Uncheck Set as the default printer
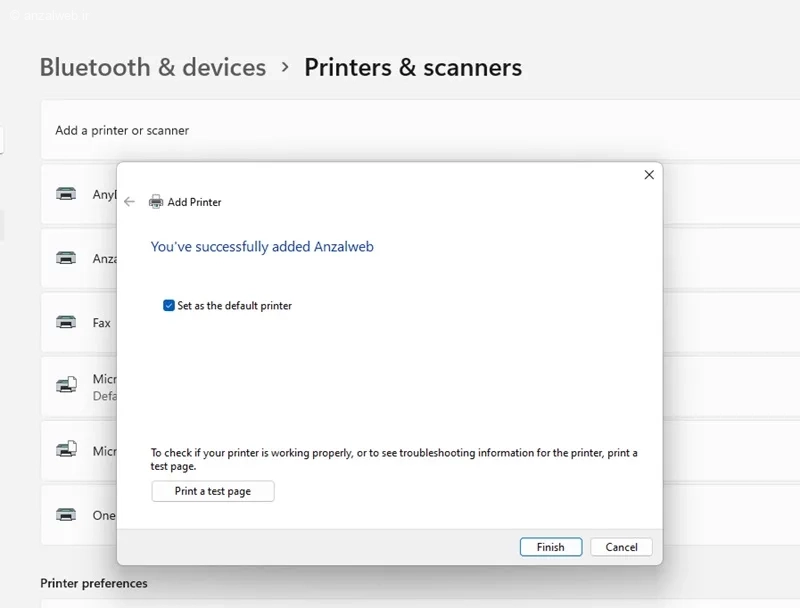The height and width of the screenshot is (608, 800). 169,306
